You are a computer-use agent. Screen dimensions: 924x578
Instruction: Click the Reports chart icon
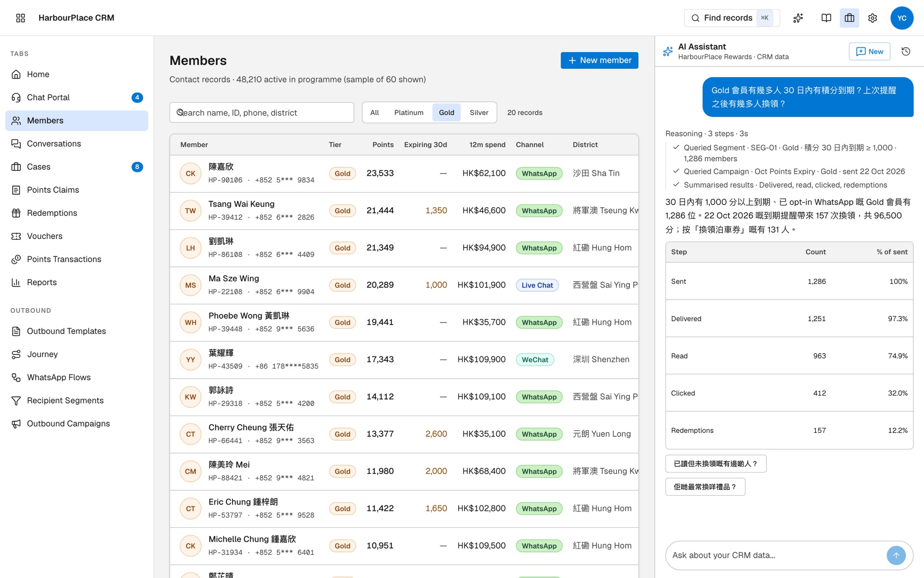click(16, 282)
